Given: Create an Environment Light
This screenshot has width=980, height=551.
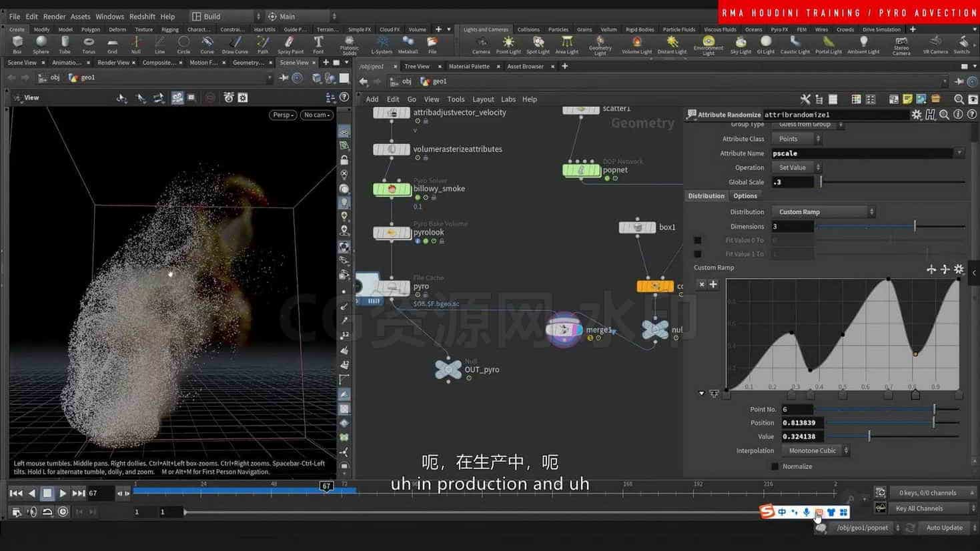Looking at the screenshot, I should point(708,45).
